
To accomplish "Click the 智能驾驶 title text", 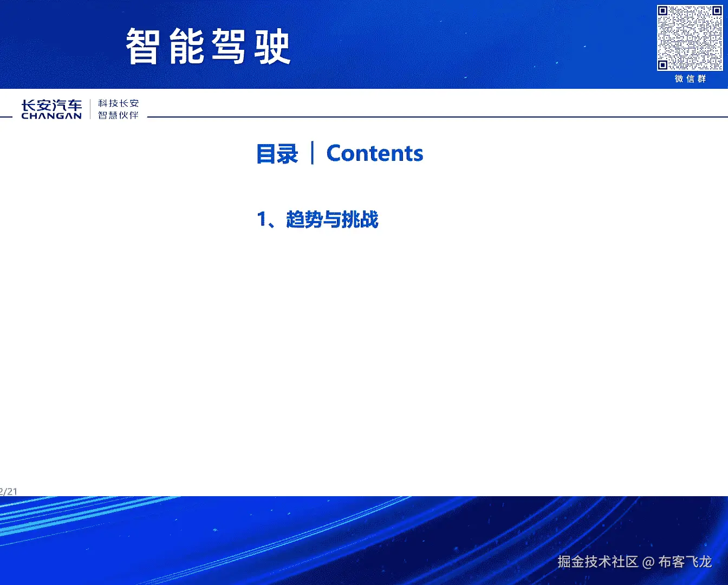I will coord(209,47).
